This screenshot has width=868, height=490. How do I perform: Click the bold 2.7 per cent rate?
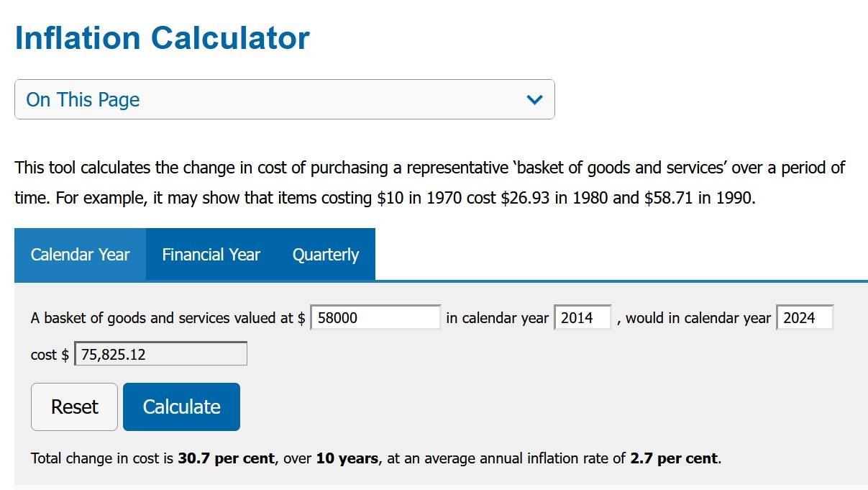[x=674, y=458]
